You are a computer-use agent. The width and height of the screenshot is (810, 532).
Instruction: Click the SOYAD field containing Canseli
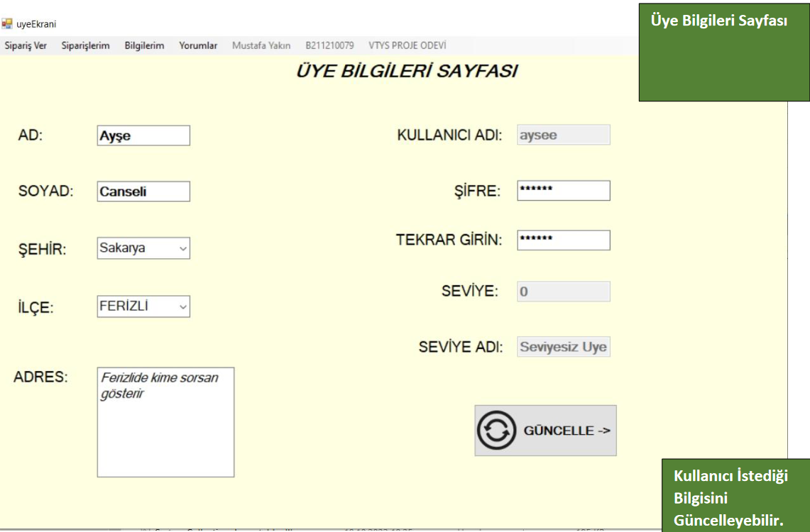(143, 192)
